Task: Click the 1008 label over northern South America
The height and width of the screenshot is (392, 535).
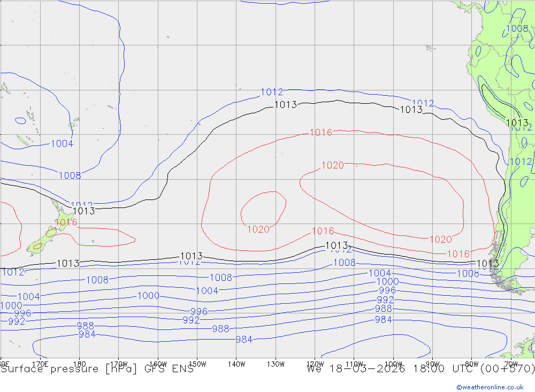Action: pyautogui.click(x=517, y=28)
